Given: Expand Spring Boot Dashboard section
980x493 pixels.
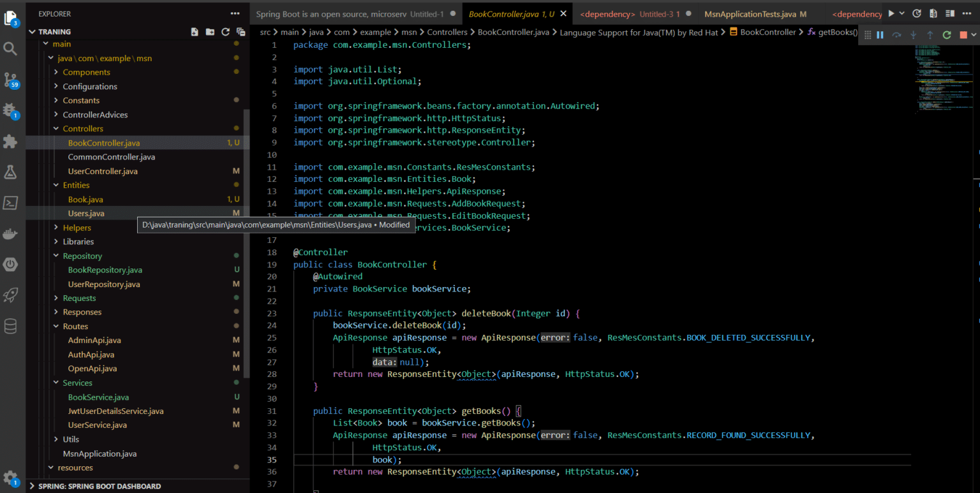Looking at the screenshot, I should pyautogui.click(x=99, y=486).
